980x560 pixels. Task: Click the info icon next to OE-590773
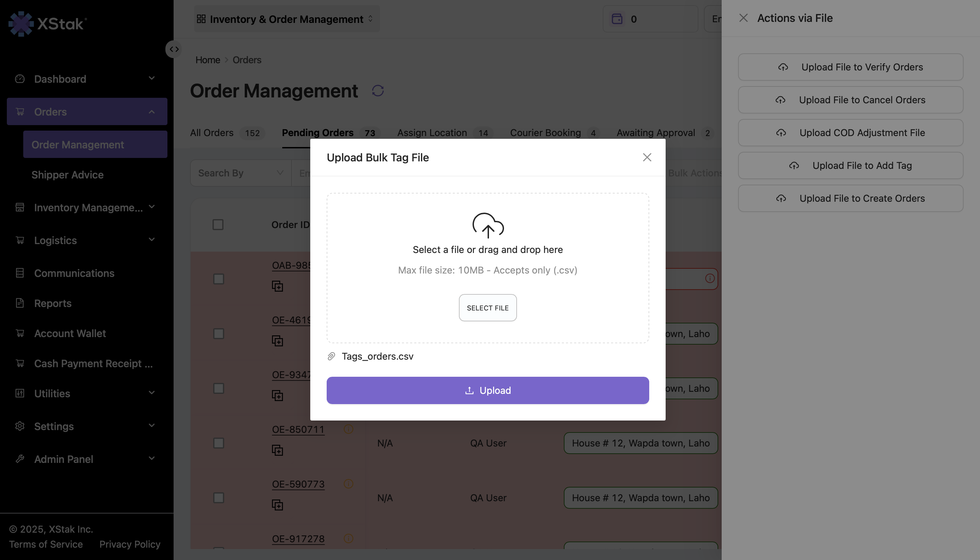click(x=348, y=483)
